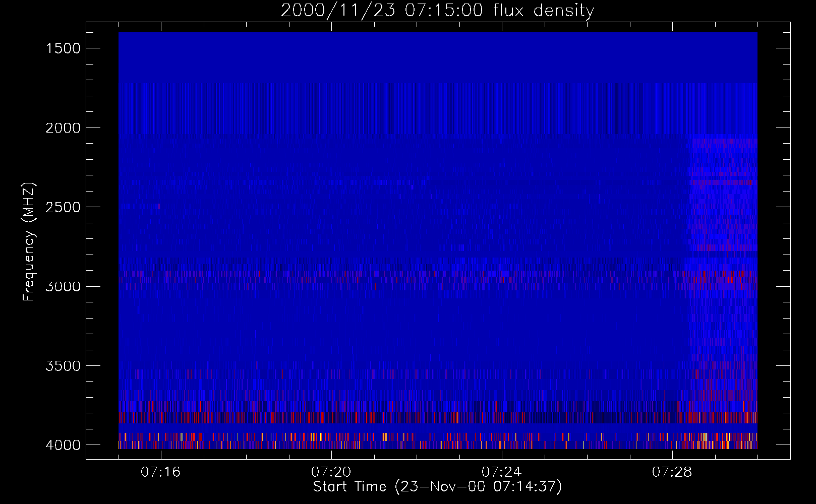The height and width of the screenshot is (504, 816).
Task: Click the 07:24 time tick label
Action: [502, 472]
